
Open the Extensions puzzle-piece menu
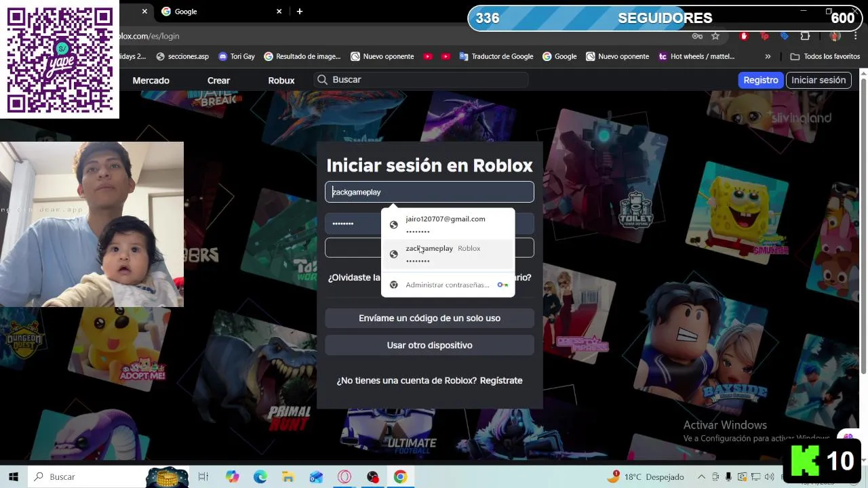pyautogui.click(x=805, y=36)
